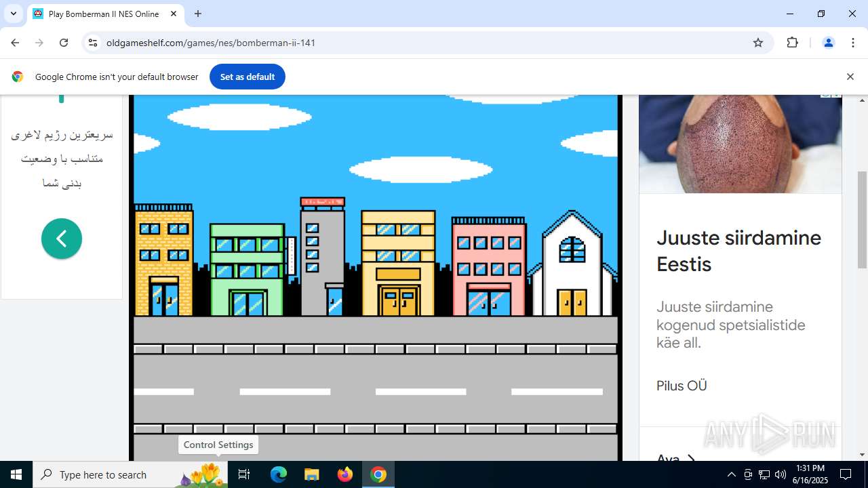Click the ad description text Juuste siirdamine kogenud
Screen dimensions: 868x488
[730, 325]
